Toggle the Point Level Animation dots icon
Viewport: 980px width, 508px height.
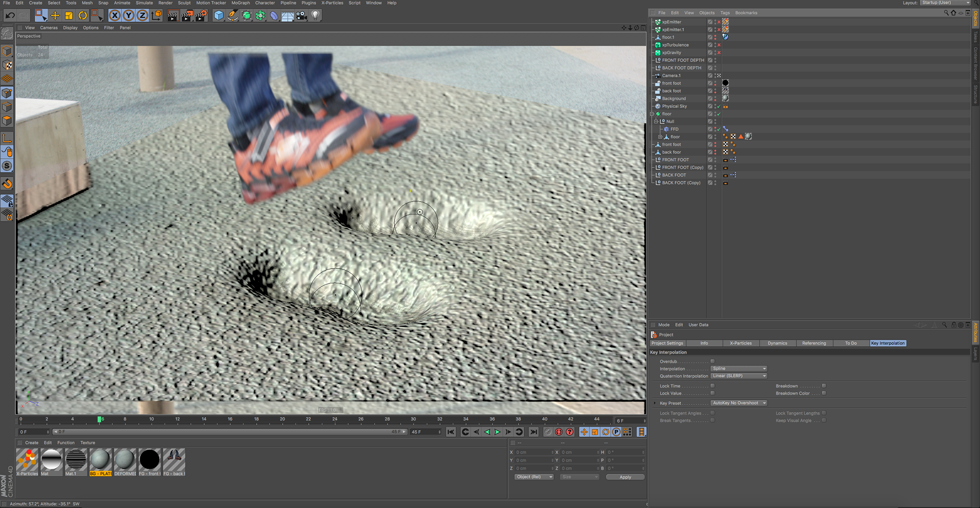tap(627, 432)
